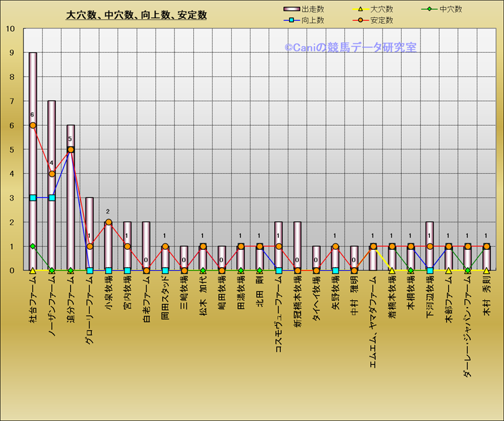Click the orange marker labeled 6 for 社台ファーム
This screenshot has width=504, height=421.
coord(33,125)
